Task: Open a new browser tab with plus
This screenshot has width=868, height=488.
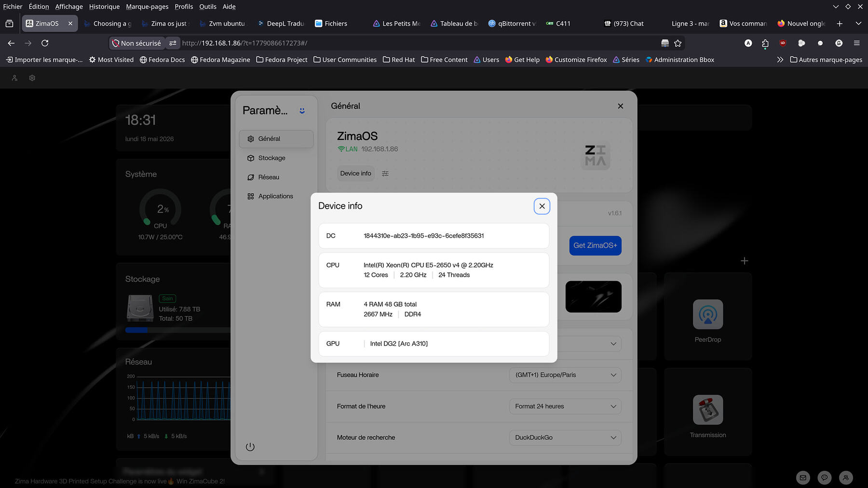Action: [x=840, y=24]
